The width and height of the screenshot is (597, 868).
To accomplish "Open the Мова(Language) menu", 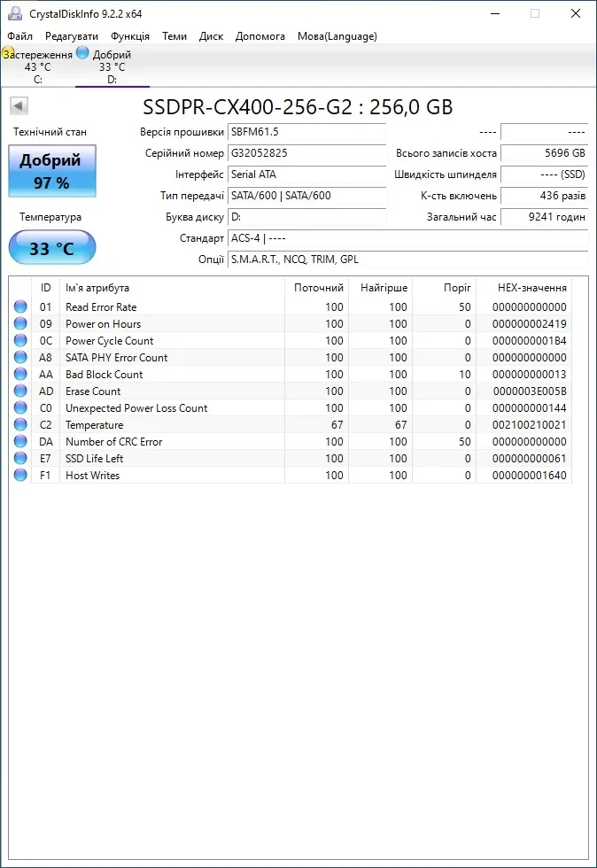I will coord(337,36).
